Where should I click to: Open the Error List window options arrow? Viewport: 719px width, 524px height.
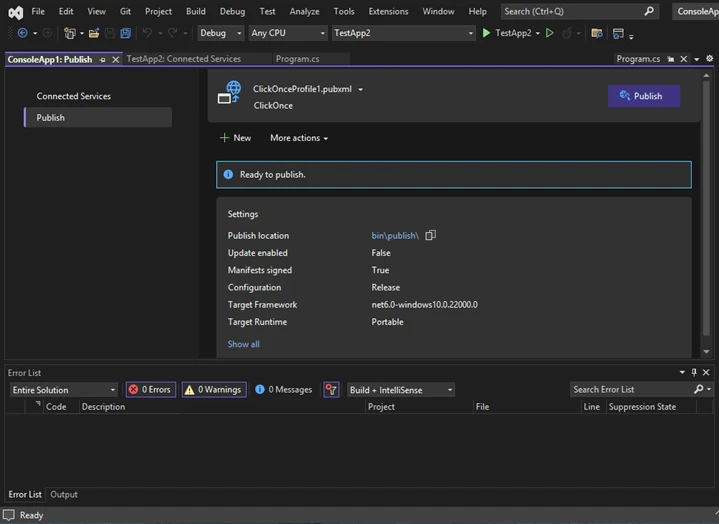point(682,372)
